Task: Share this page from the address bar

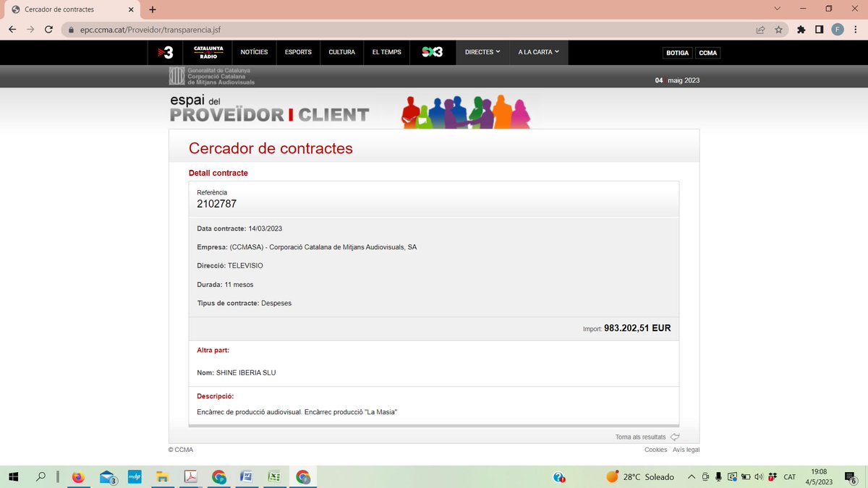Action: pyautogui.click(x=760, y=30)
